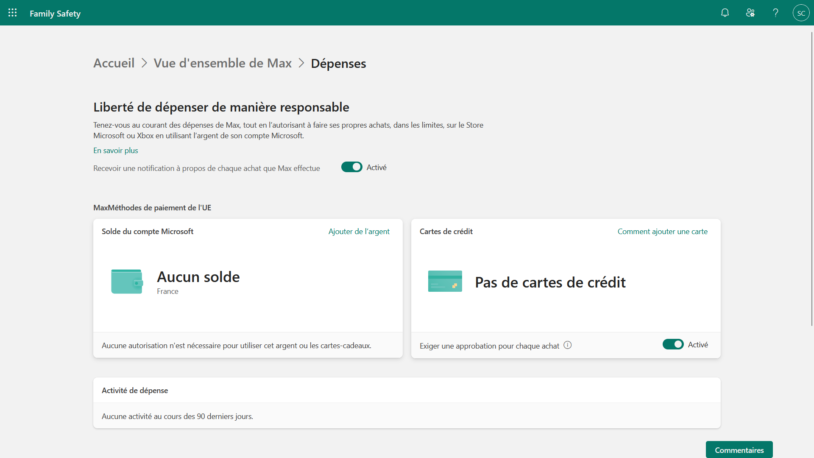Open Comment ajouter une carte link
The height and width of the screenshot is (458, 814).
coord(662,232)
